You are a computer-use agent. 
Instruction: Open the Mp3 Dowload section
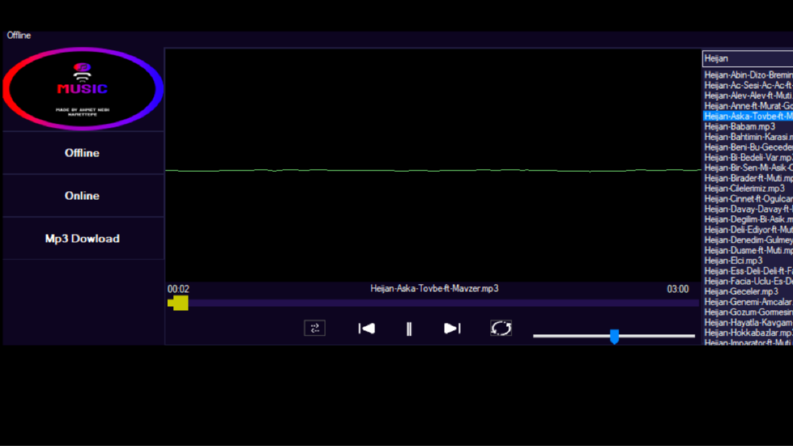point(82,239)
